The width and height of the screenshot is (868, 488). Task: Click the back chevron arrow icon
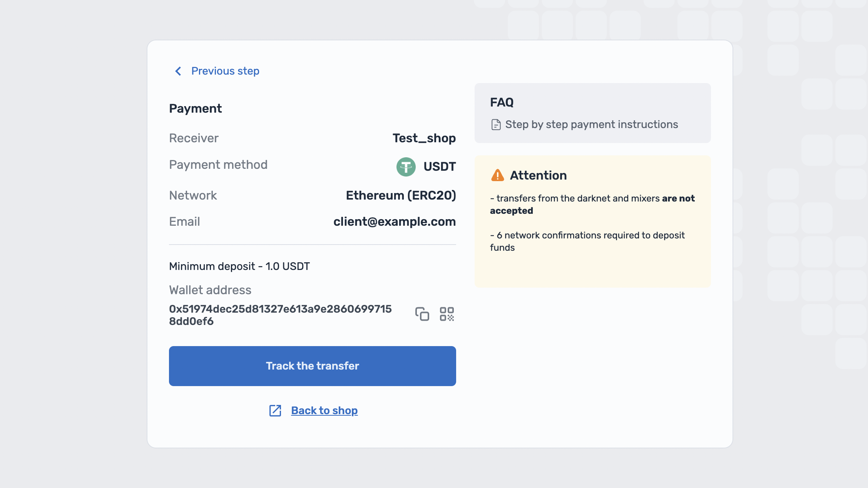point(178,71)
